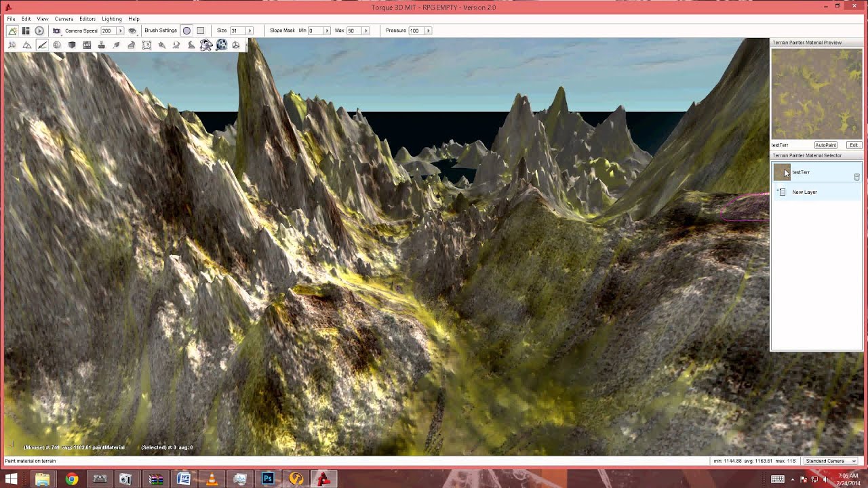Expand the Camera Speed arrow
Screen dimensions: 868x488
tap(121, 30)
